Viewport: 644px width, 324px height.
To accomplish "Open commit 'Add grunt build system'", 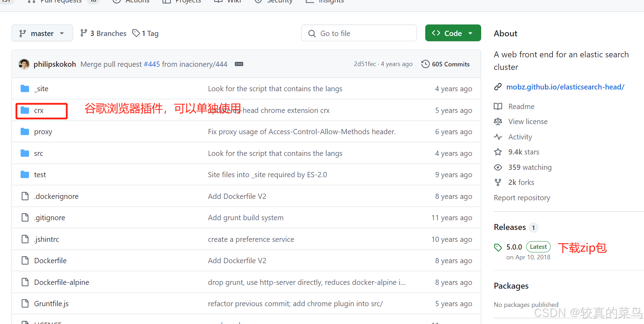I will coord(246,218).
